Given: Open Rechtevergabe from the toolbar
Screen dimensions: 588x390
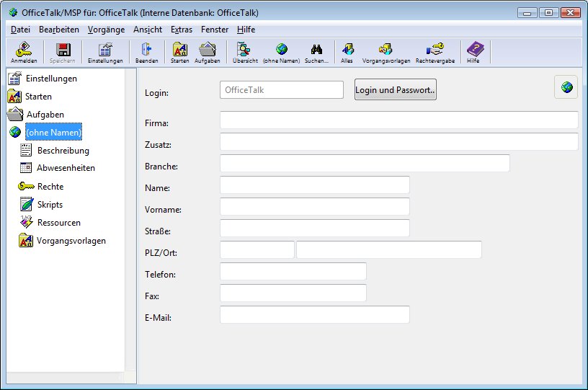Looking at the screenshot, I should [x=435, y=52].
